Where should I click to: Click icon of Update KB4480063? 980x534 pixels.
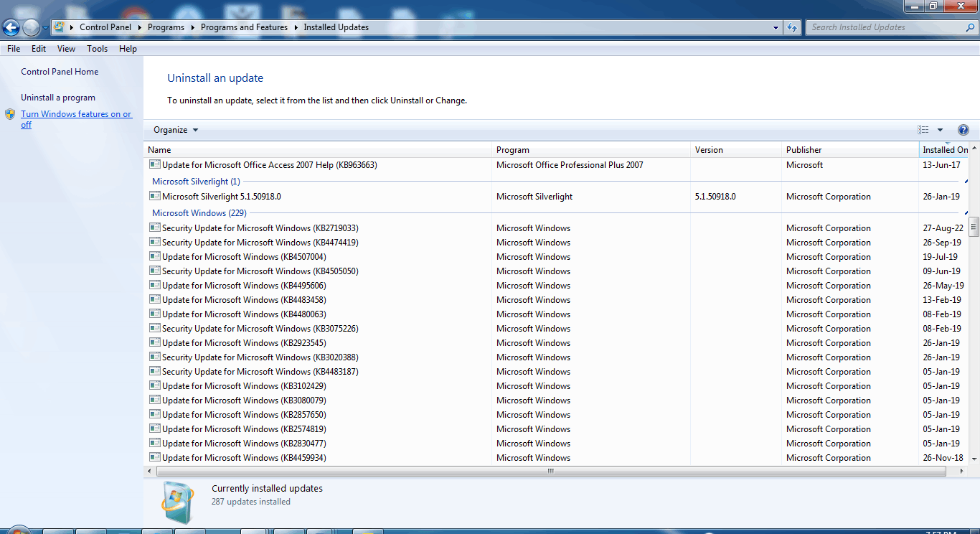[x=154, y=314]
